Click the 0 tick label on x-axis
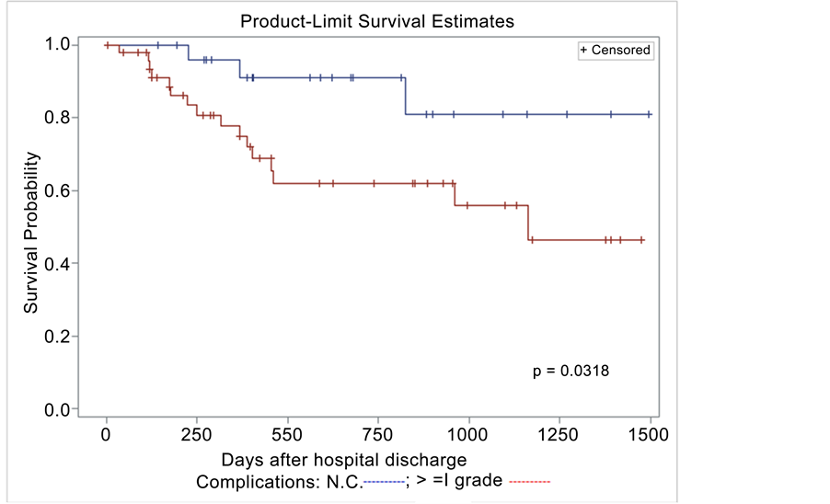Viewport: 830px width, 504px height. pyautogui.click(x=107, y=434)
